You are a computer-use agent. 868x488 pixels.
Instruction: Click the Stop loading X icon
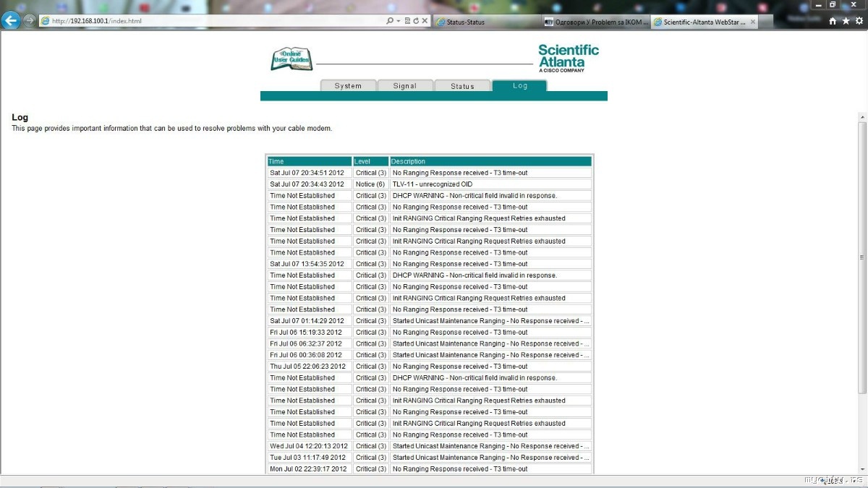point(425,21)
